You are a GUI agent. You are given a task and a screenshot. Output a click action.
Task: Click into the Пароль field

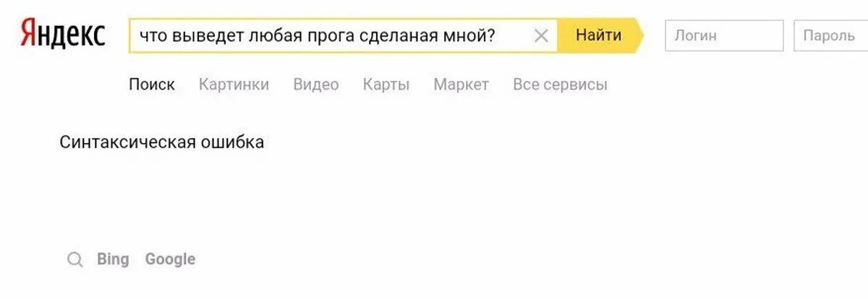click(830, 35)
